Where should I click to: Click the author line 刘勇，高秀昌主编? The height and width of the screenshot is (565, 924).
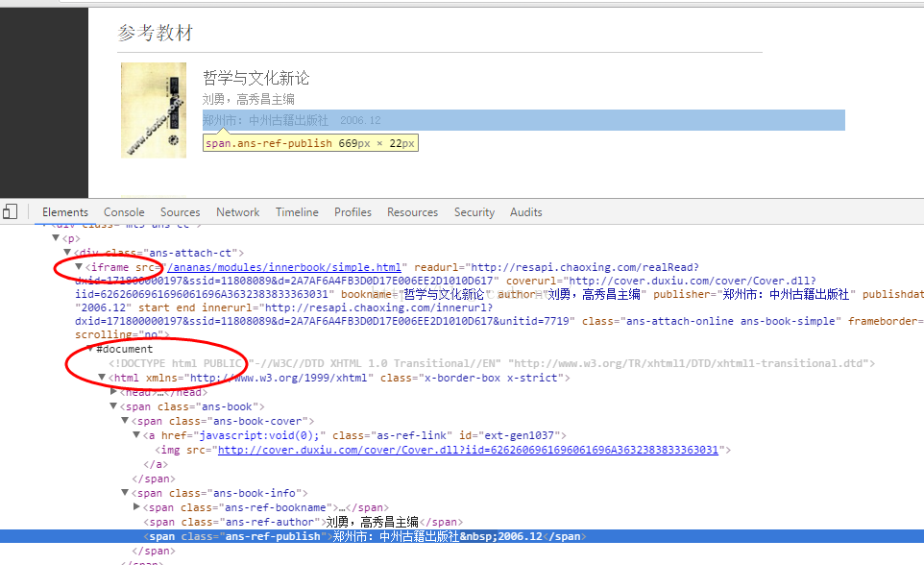pos(248,99)
